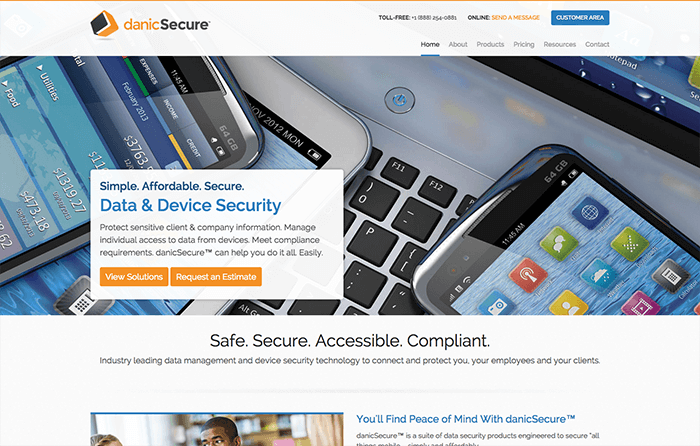Open the Resources navigation item
The width and height of the screenshot is (700, 446).
[x=559, y=44]
